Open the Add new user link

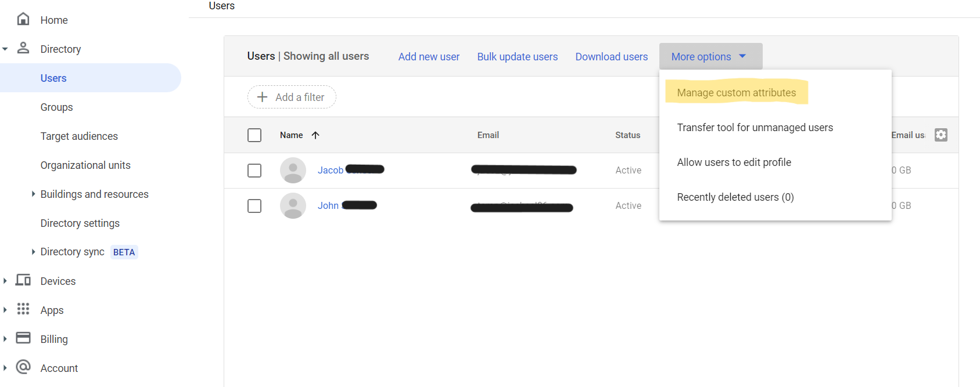coord(429,57)
